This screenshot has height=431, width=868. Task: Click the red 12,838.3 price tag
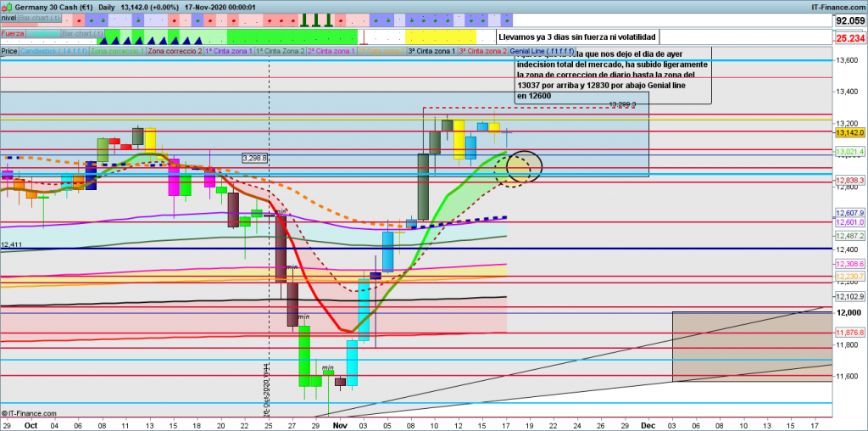849,181
